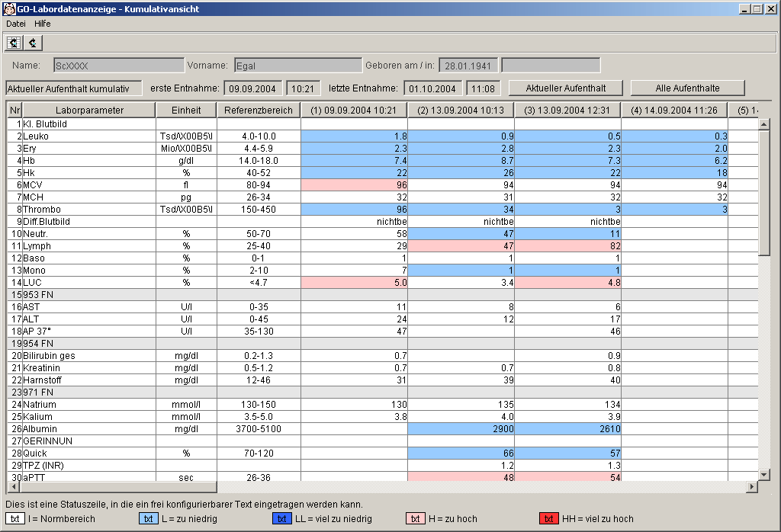Click the Hk value 18 cell

675,173
